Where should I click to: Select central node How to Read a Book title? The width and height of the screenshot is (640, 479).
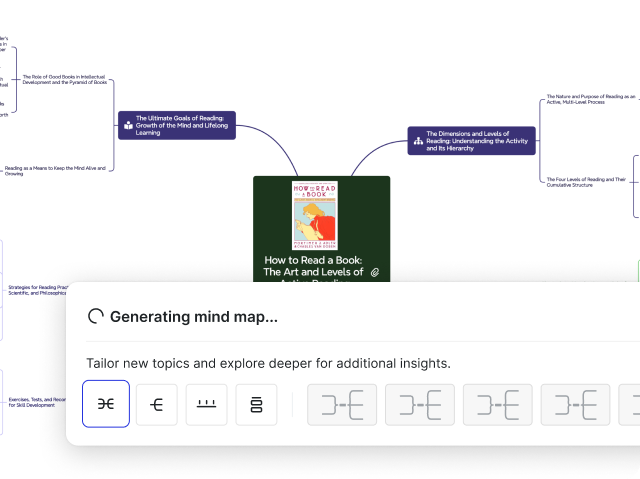click(x=313, y=266)
